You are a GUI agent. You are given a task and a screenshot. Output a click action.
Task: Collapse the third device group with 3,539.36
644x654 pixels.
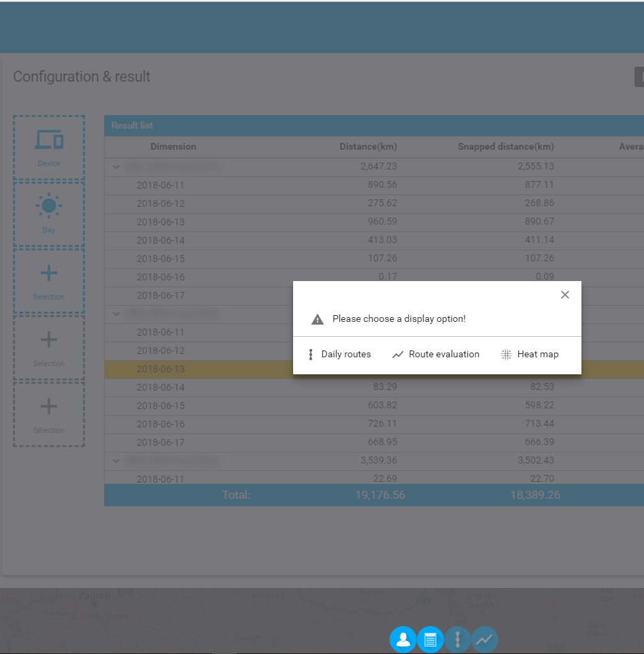coord(116,461)
